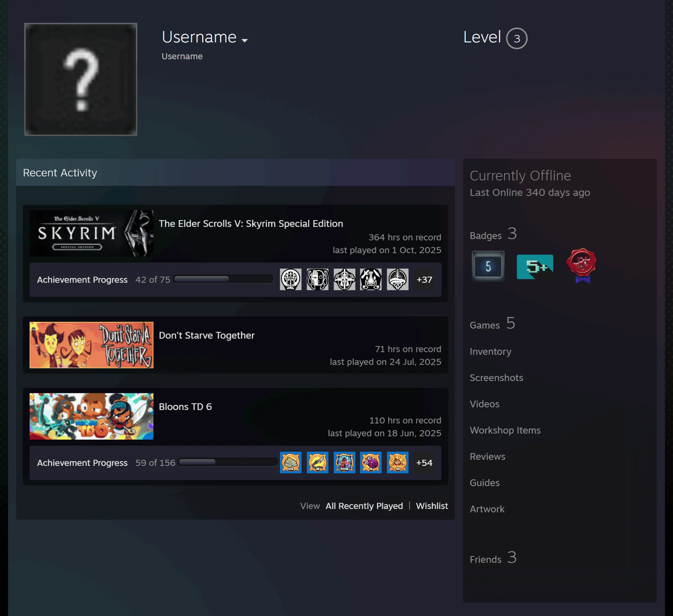
Task: Click the profile avatar placeholder image
Action: 81,79
